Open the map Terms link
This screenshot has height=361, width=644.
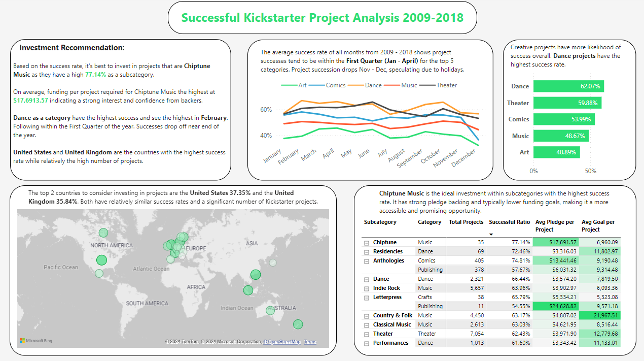pyautogui.click(x=310, y=342)
